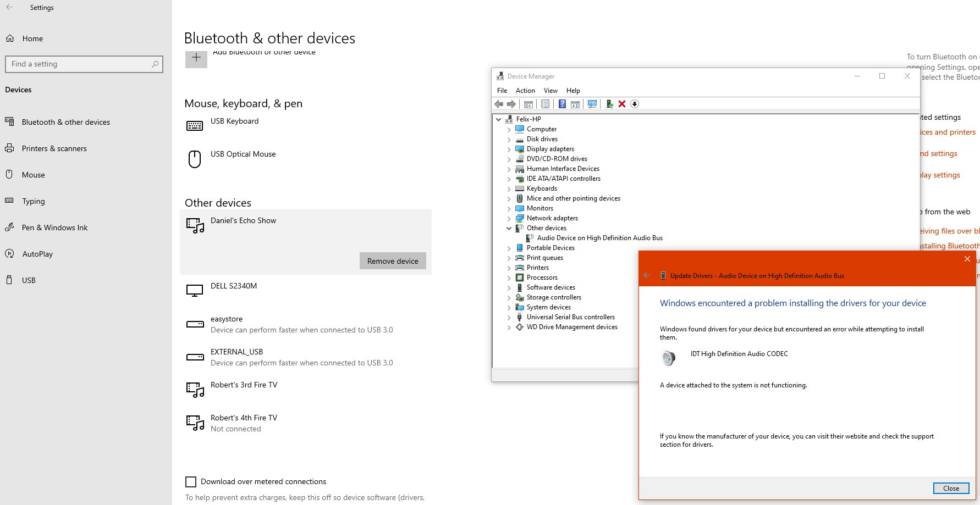
Task: Open the Display settings link
Action: point(940,175)
